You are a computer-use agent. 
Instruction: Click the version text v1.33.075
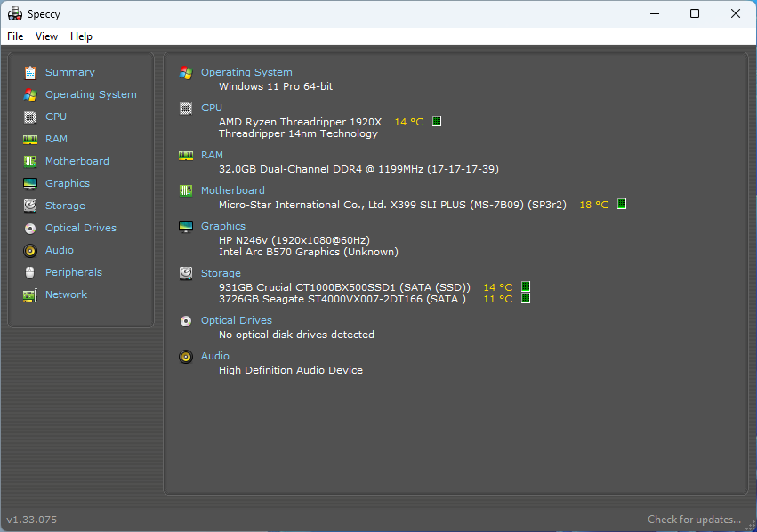tap(31, 520)
